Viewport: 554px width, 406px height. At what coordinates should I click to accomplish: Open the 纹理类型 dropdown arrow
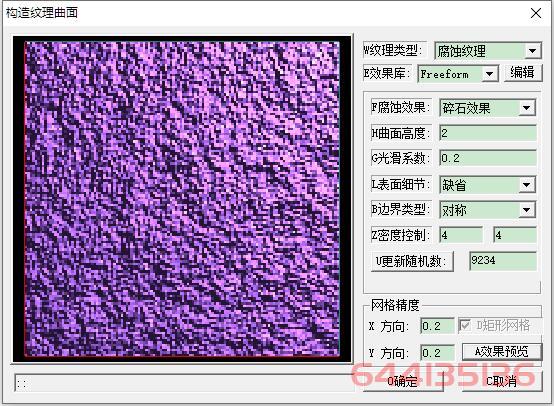(532, 51)
